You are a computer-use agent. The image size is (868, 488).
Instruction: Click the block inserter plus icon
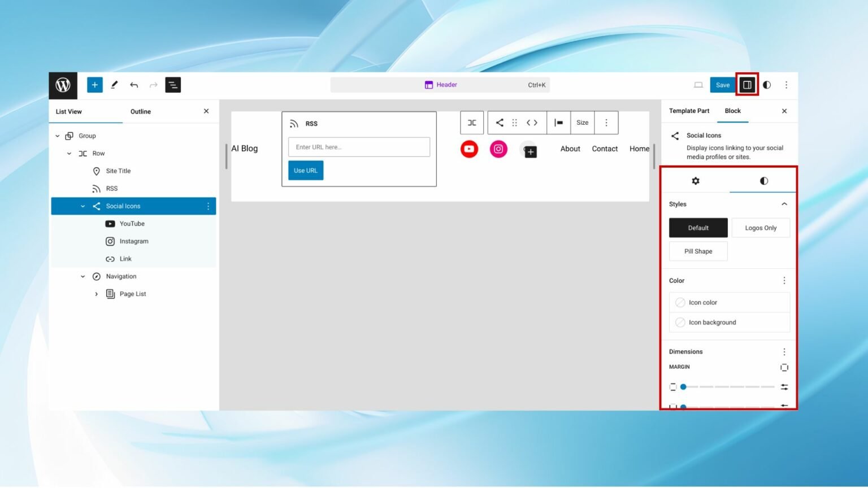coord(94,85)
